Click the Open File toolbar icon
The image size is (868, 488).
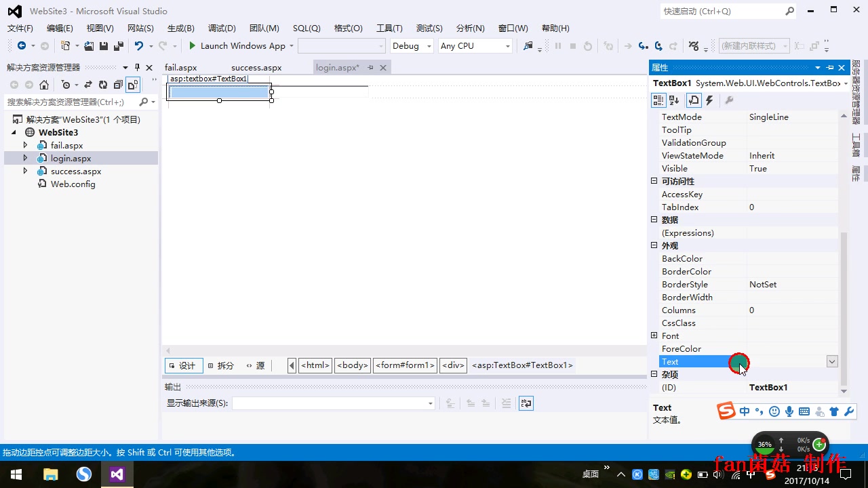click(89, 46)
